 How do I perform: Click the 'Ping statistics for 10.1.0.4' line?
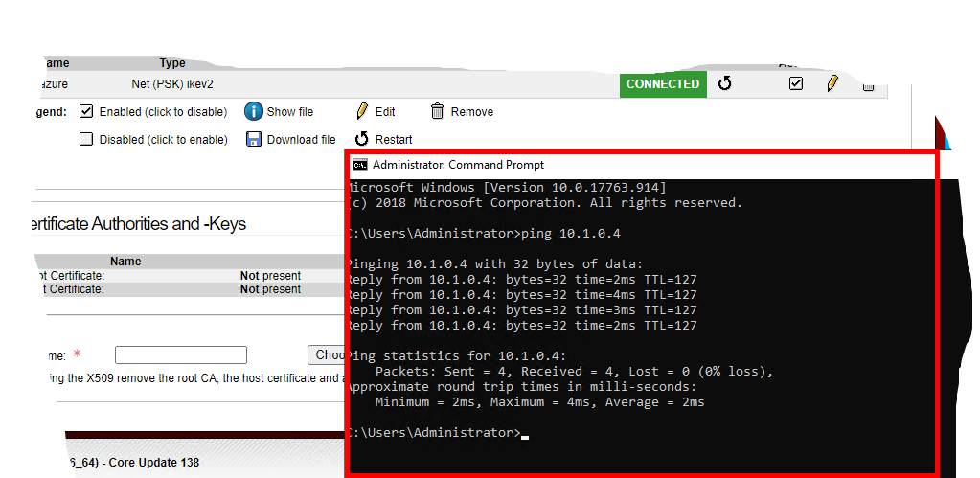(457, 356)
